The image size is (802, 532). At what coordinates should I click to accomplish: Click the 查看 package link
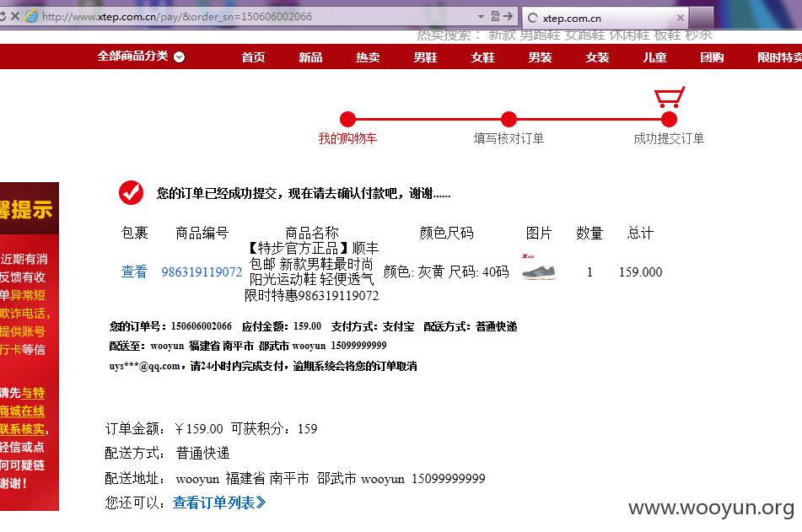(134, 271)
